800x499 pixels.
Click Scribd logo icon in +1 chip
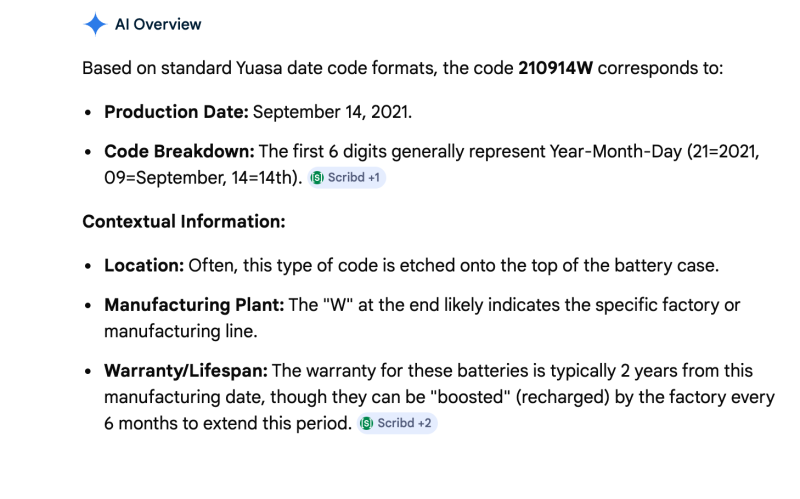(317, 177)
